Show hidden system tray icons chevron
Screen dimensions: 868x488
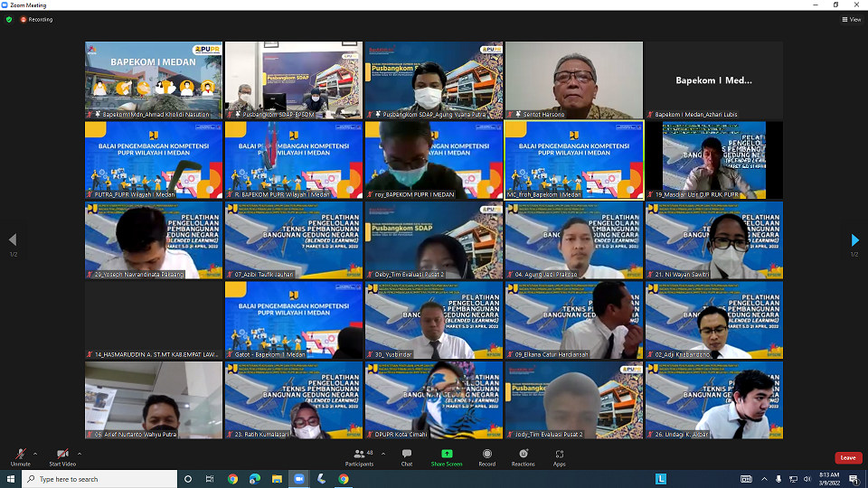pos(764,479)
